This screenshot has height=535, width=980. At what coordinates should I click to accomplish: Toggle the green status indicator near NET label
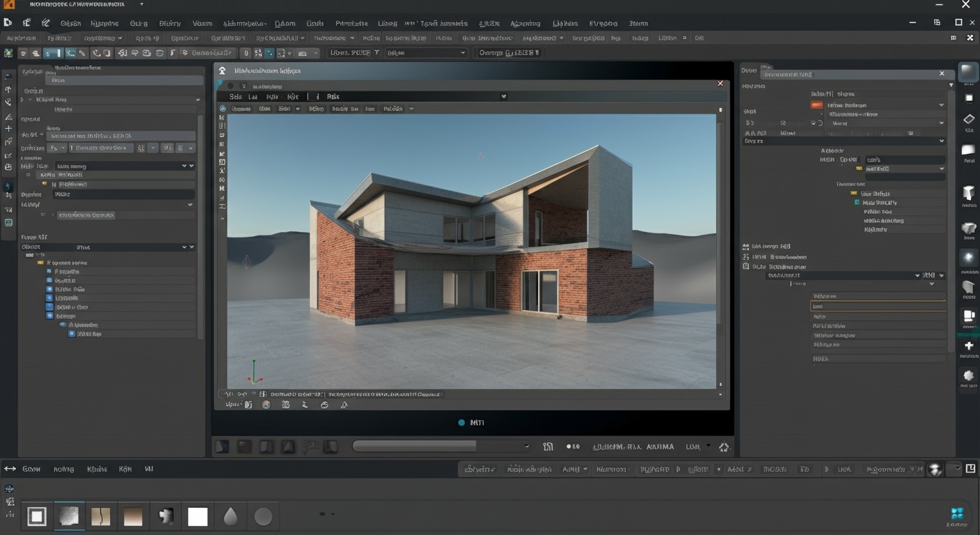[x=460, y=422]
